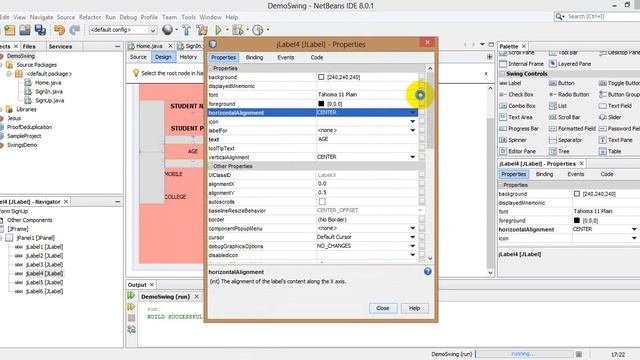Run the project with green play icon
This screenshot has width=640, height=360.
coord(218,30)
